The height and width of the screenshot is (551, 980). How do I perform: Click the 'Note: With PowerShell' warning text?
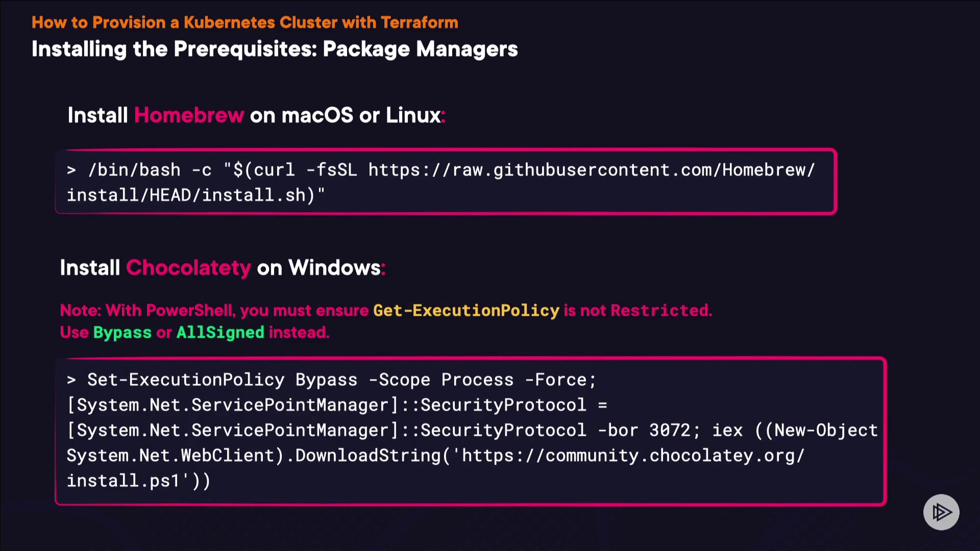[x=148, y=310]
